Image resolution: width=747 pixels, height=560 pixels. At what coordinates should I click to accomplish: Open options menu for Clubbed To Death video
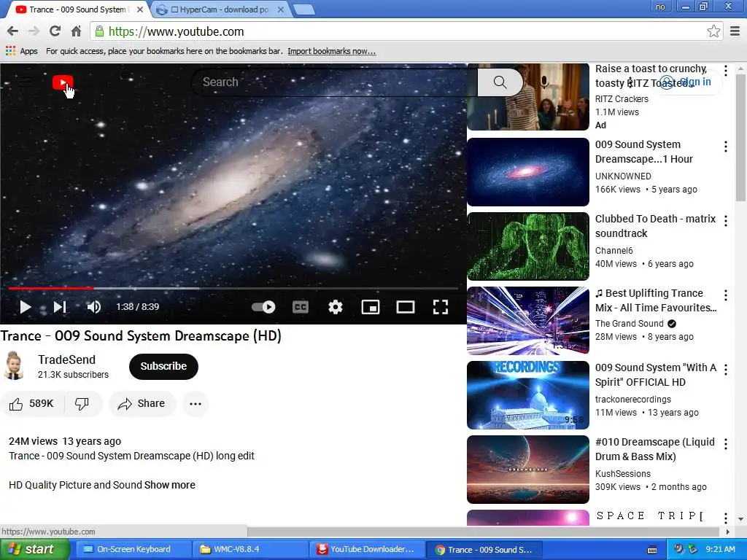pos(726,221)
